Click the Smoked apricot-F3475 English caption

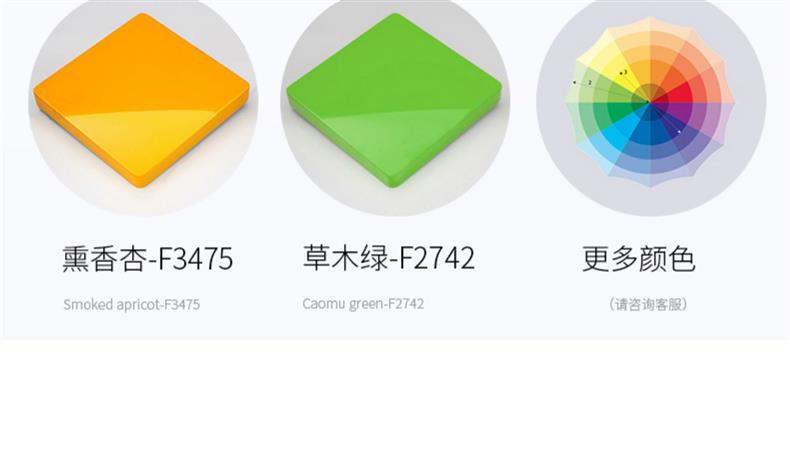[131, 304]
